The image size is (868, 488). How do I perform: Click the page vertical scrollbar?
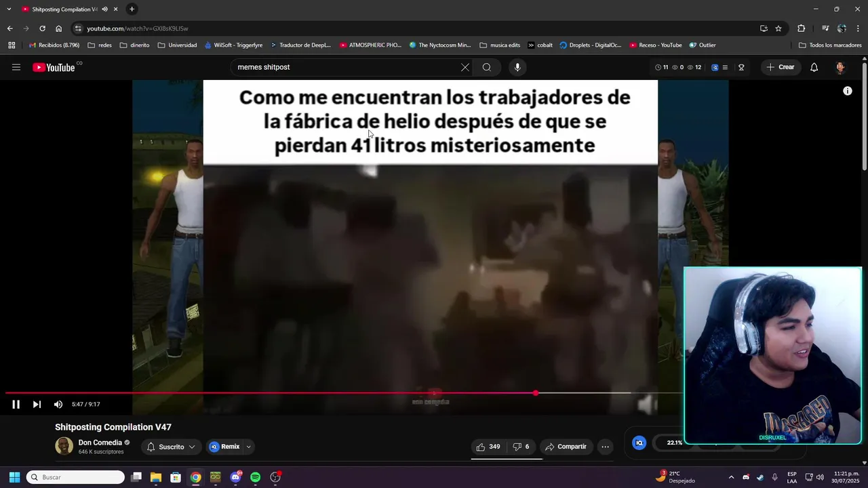[x=865, y=115]
